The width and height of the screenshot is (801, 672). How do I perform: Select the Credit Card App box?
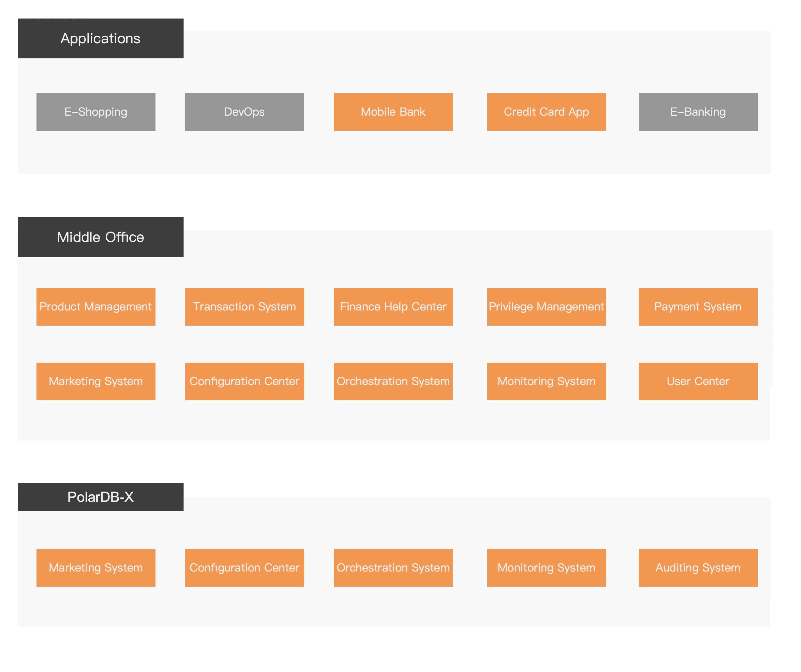pyautogui.click(x=546, y=112)
